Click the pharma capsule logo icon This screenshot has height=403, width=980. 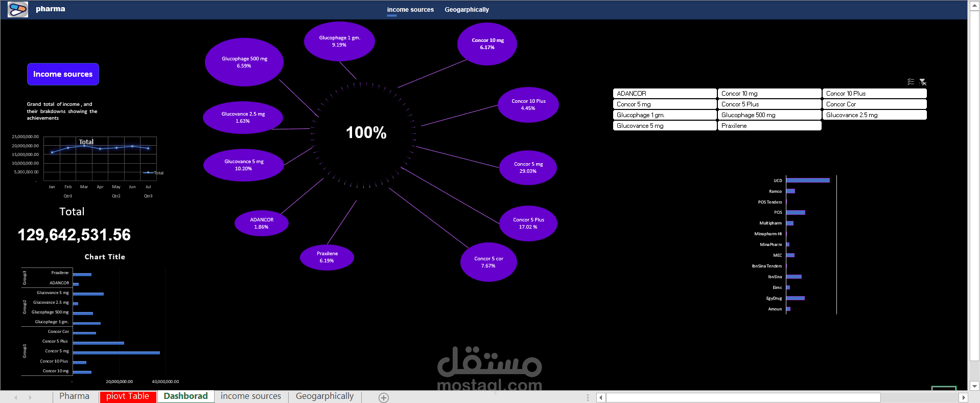[x=18, y=9]
